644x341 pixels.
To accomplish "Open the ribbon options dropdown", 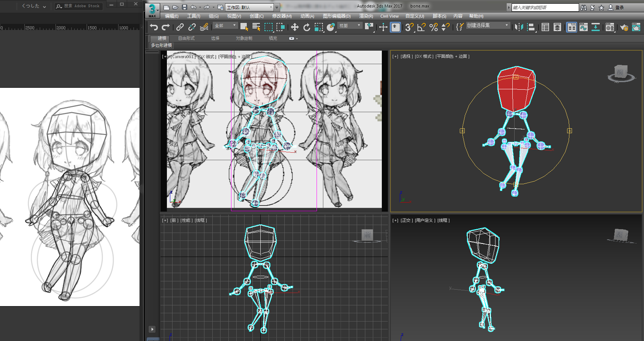I will (293, 38).
